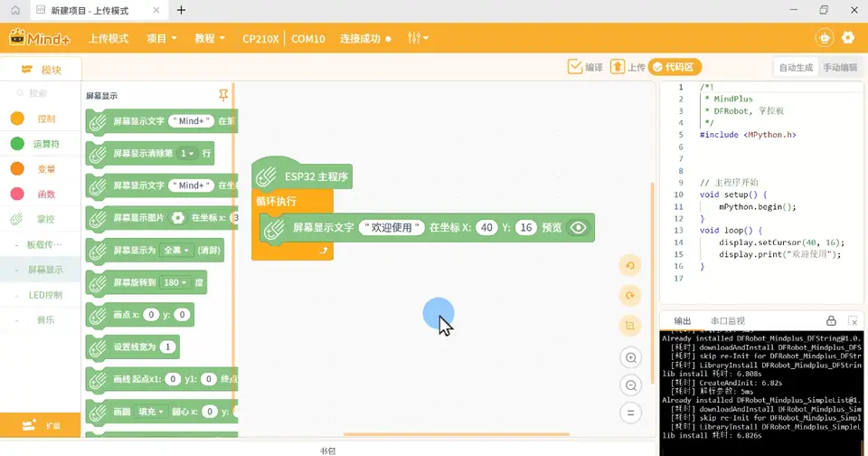Select the pink 函数 category circle
Viewport: 868px width, 456px height.
17,194
